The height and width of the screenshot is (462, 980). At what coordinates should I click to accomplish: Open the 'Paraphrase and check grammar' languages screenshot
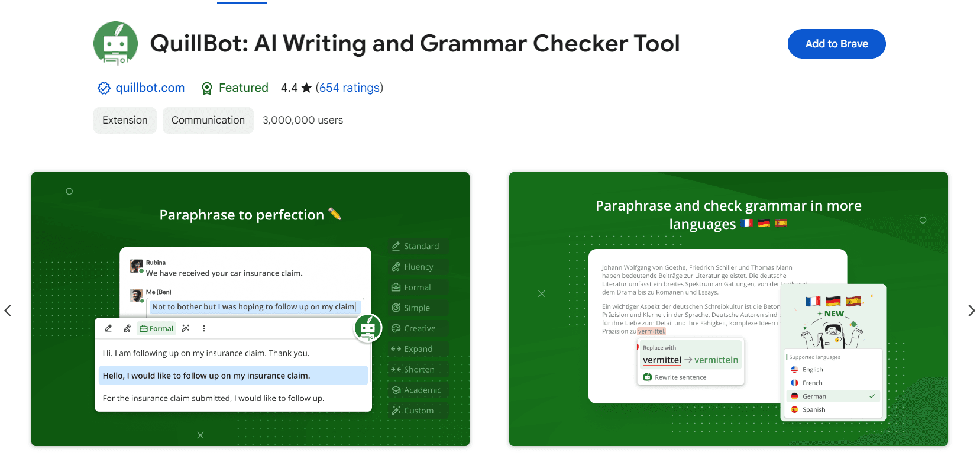(729, 309)
